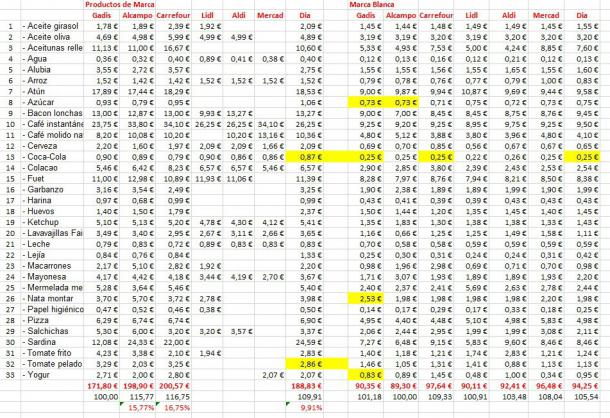Select the 'Sardina' product cell
This screenshot has height=418, width=610.
pyautogui.click(x=52, y=342)
